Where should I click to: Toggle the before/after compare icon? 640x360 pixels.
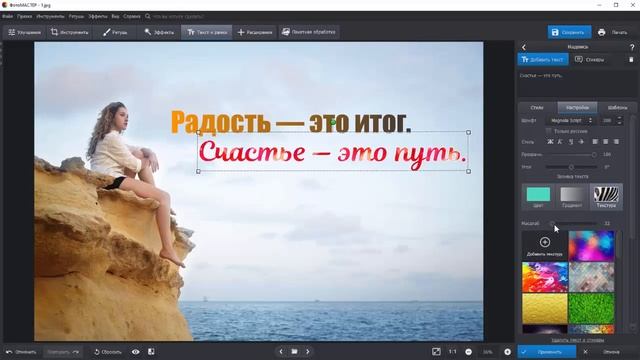[151, 352]
